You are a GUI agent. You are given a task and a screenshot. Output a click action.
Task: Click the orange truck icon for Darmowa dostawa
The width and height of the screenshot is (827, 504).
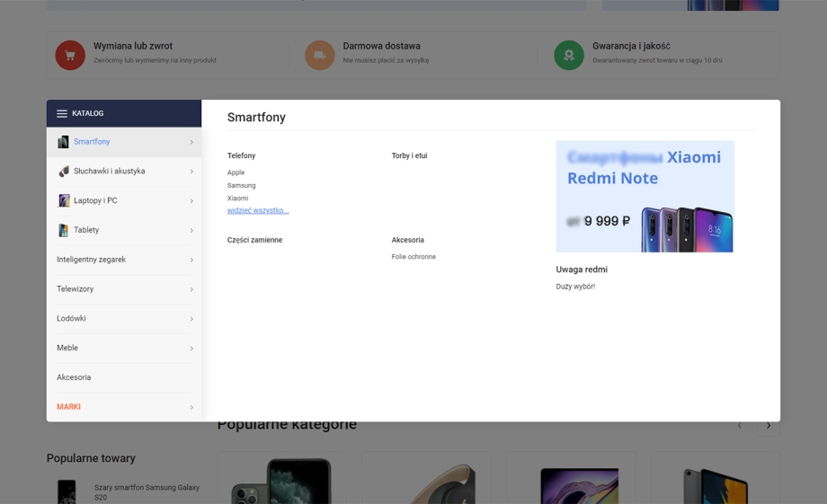pos(319,56)
